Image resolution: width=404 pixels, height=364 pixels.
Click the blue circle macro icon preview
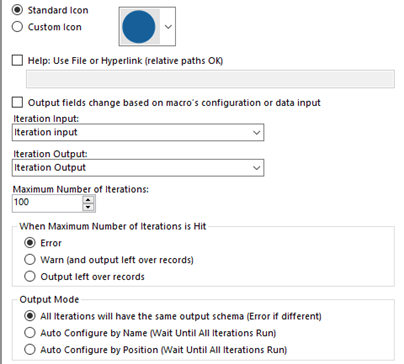click(x=139, y=27)
